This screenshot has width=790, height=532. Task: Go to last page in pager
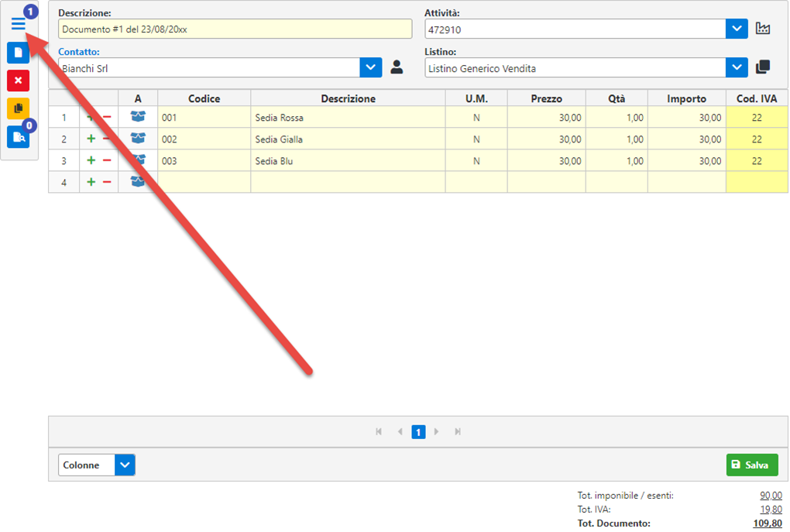click(x=458, y=432)
